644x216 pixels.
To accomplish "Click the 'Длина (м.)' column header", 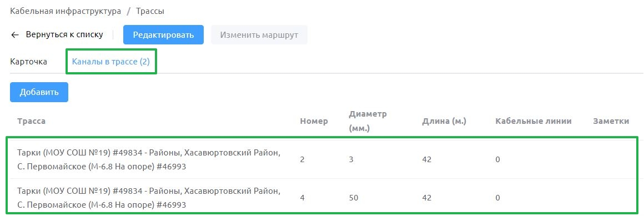I will [x=444, y=121].
